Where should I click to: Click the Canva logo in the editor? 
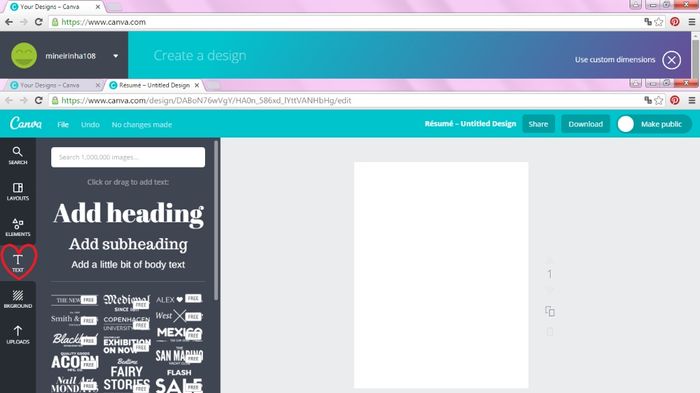click(26, 124)
